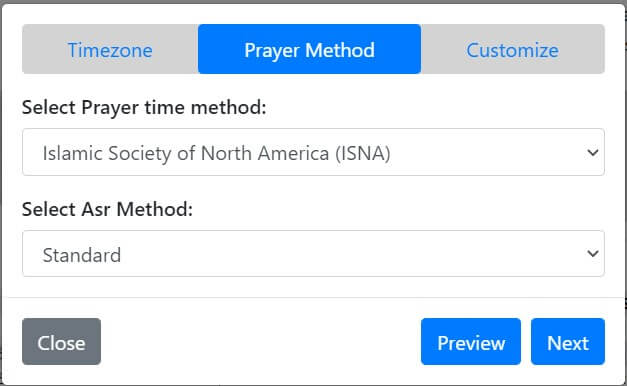Dismiss the dialog using the gray Close button
627x386 pixels.
point(62,342)
